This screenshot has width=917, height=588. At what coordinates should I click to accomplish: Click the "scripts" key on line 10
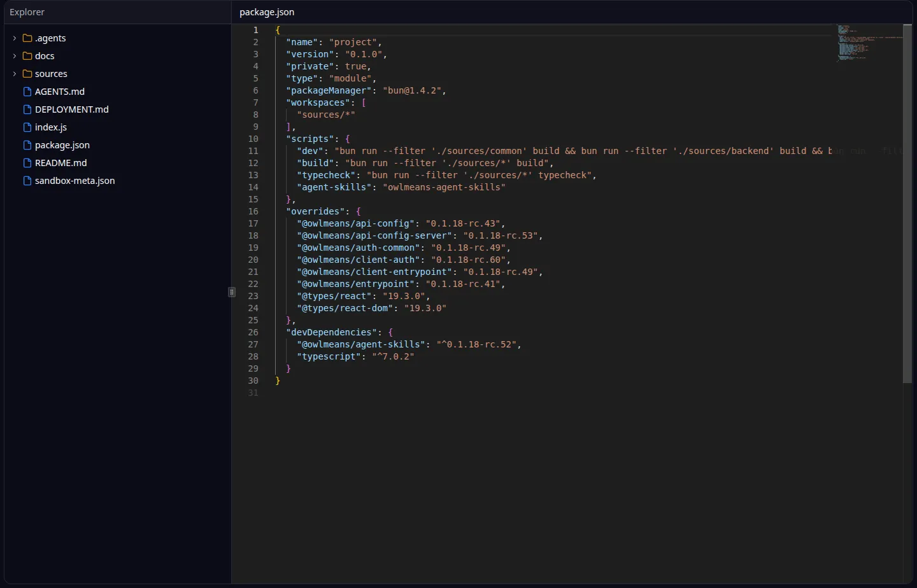[x=310, y=139]
